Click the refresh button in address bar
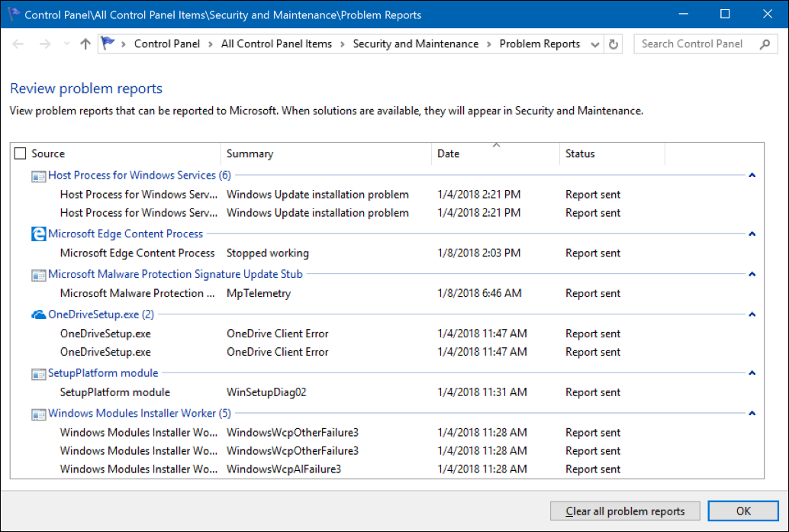This screenshot has height=532, width=789. point(613,44)
